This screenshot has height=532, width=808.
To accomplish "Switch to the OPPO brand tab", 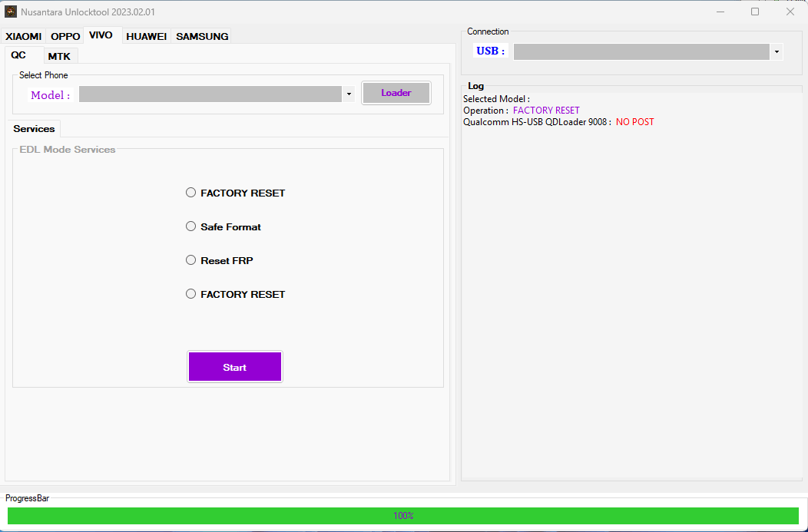I will coord(65,36).
